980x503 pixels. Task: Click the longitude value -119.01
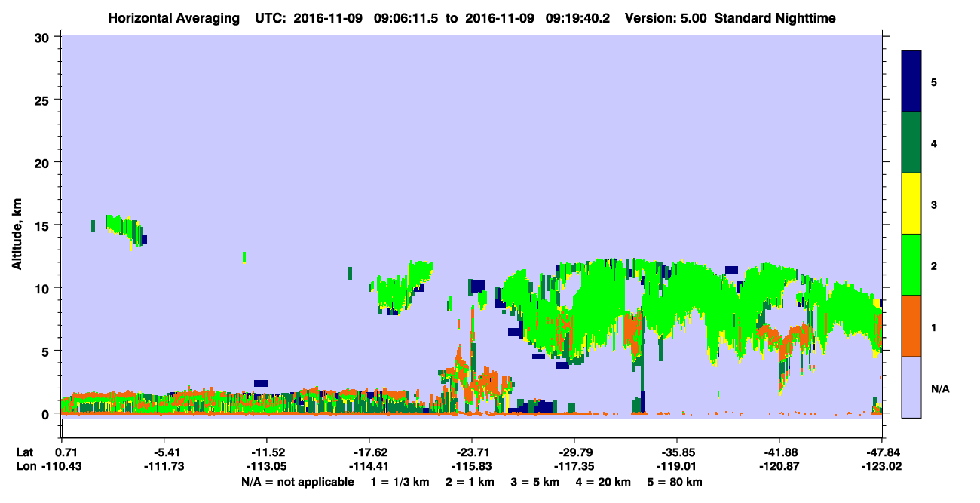tap(677, 466)
